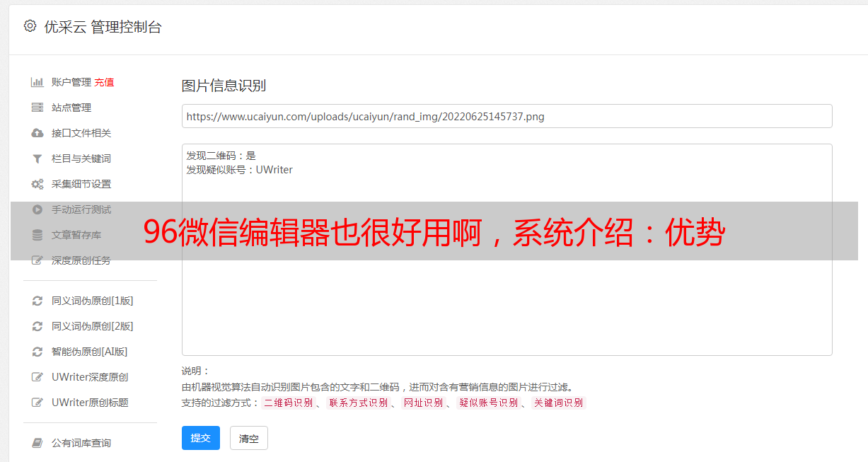Screen dimensions: 868x462
Task: Click the book icon for 公有词库查询
Action: tap(37, 443)
